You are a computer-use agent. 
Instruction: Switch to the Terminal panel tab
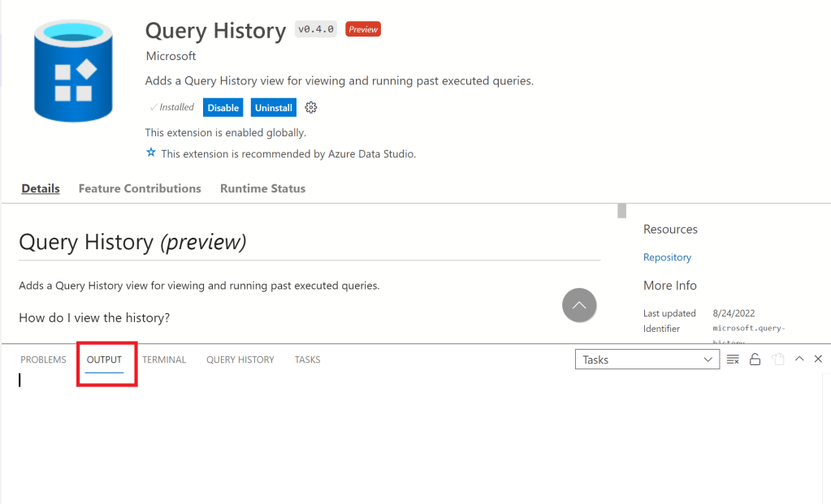(x=164, y=360)
